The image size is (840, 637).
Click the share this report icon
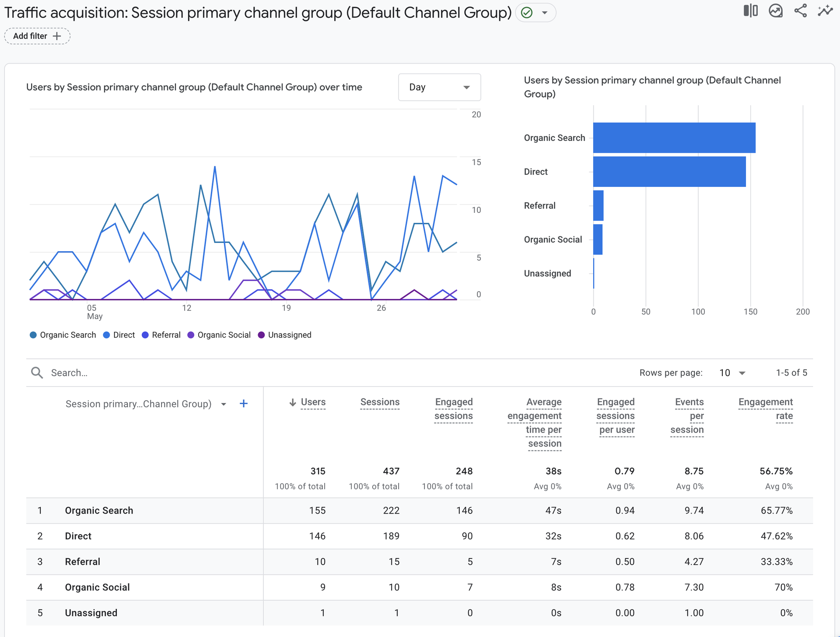click(801, 11)
